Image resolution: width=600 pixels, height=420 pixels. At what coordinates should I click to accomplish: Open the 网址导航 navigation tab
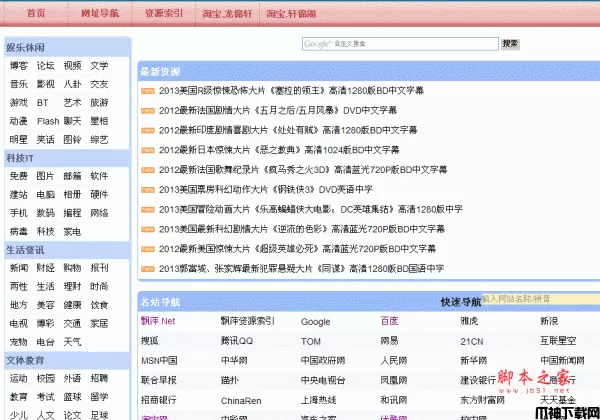100,13
